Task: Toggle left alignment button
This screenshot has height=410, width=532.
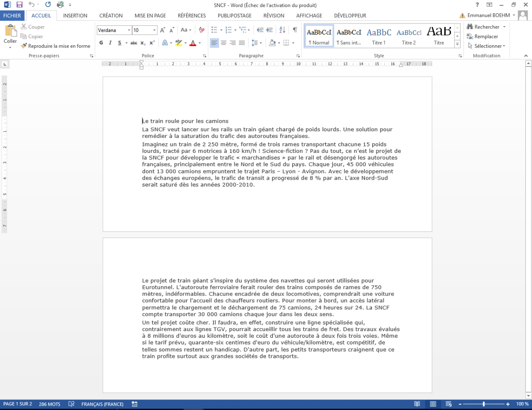Action: pos(215,43)
